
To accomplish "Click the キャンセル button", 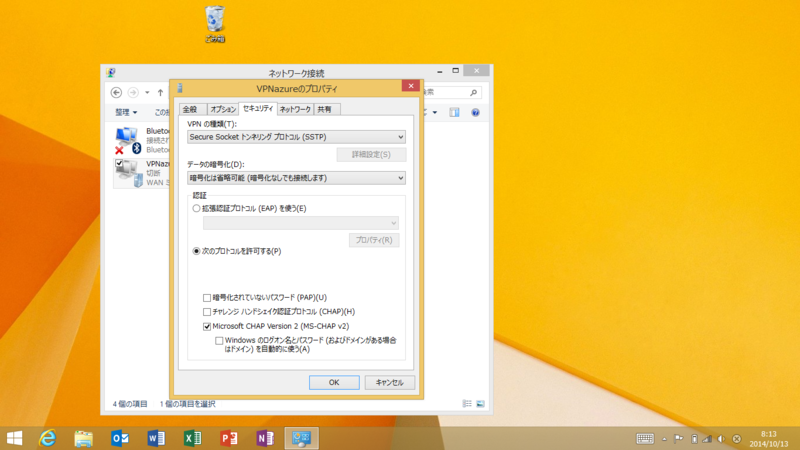I will [x=390, y=382].
